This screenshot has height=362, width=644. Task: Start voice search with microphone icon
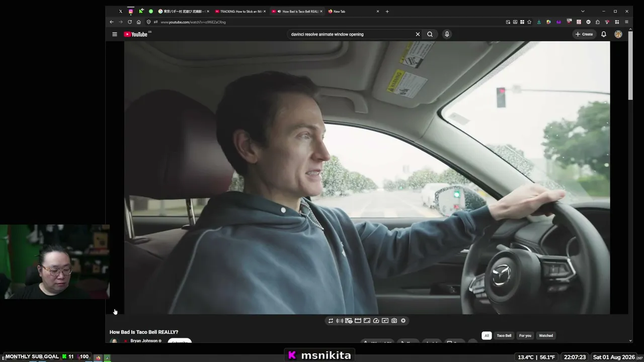click(447, 34)
